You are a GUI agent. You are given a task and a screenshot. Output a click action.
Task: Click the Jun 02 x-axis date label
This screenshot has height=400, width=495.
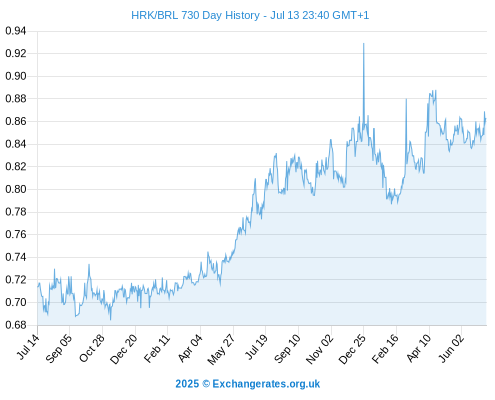[x=451, y=348]
